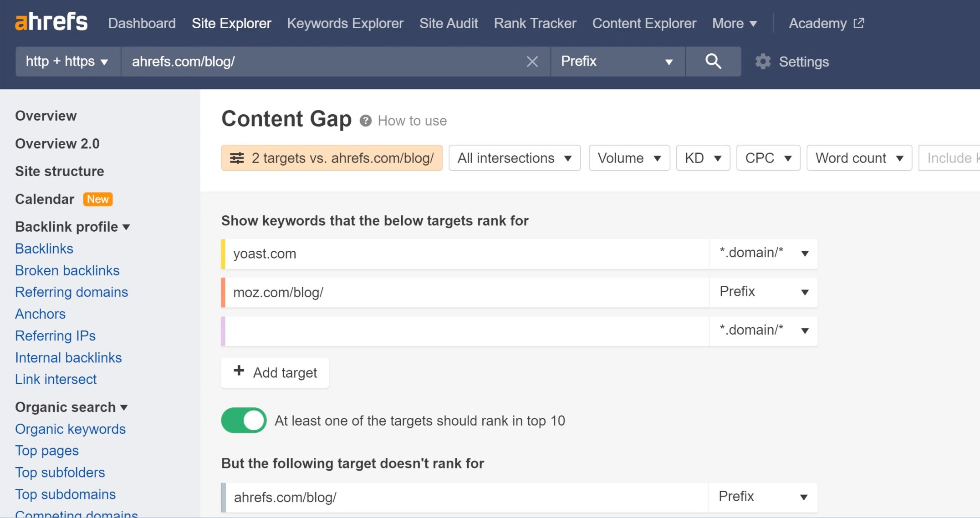980x518 pixels.
Task: Open Overview in sidebar
Action: (x=46, y=116)
